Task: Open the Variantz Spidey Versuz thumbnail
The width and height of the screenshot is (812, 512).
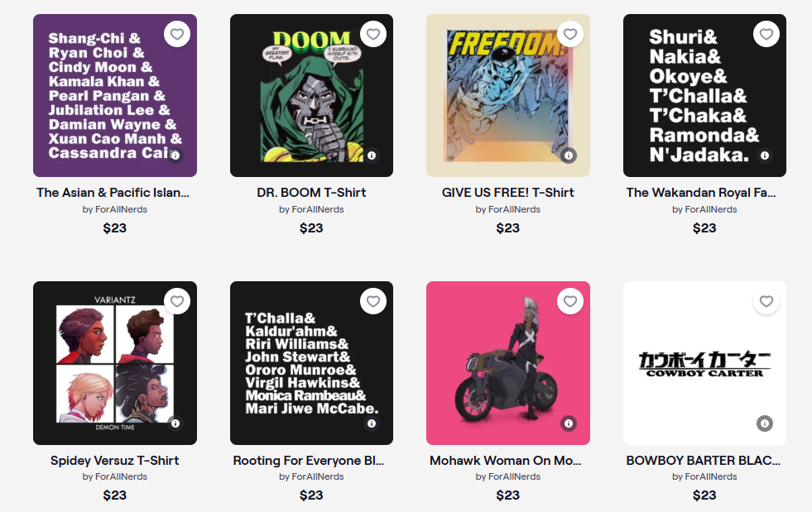Action: (x=115, y=363)
